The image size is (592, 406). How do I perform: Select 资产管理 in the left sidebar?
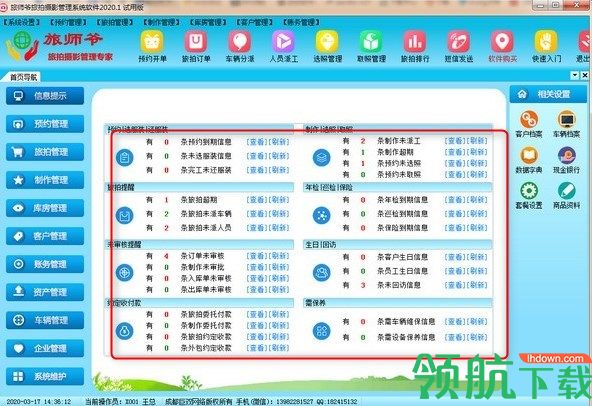[x=45, y=292]
